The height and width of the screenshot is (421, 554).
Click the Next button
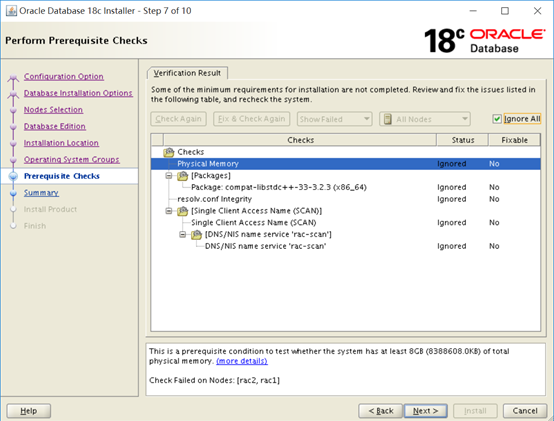pyautogui.click(x=426, y=411)
